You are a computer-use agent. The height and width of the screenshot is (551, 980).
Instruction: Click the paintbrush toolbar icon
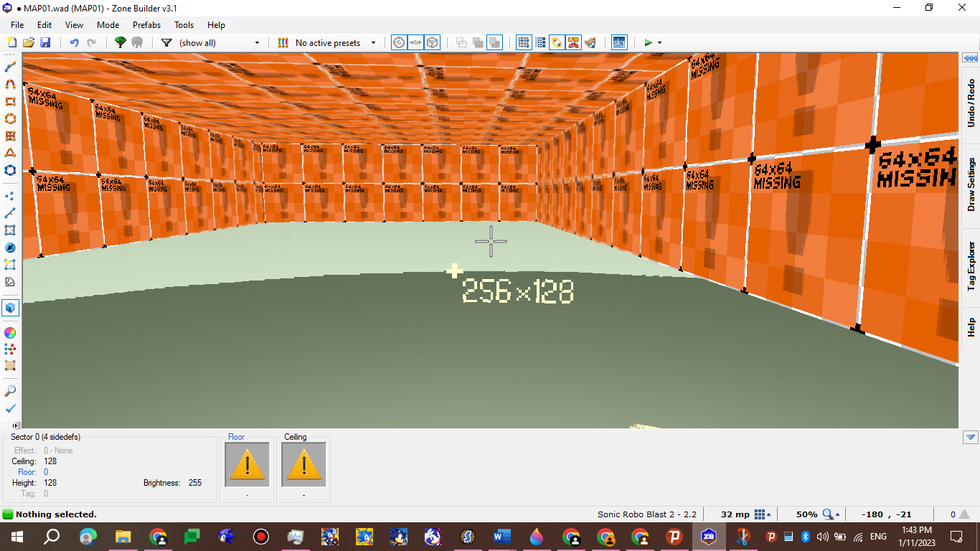click(x=590, y=42)
